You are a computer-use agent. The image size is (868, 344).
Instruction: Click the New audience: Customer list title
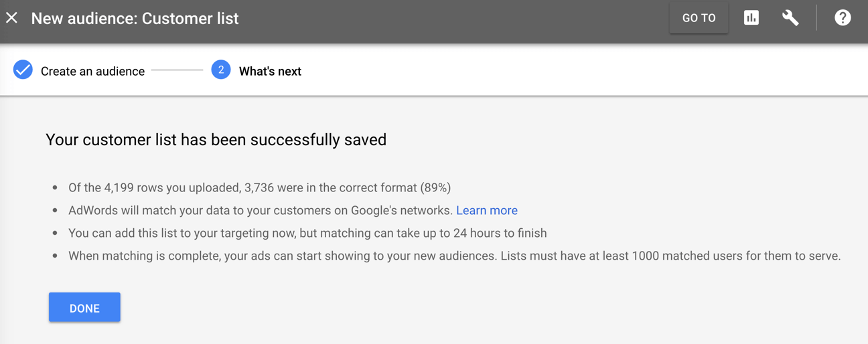[135, 18]
